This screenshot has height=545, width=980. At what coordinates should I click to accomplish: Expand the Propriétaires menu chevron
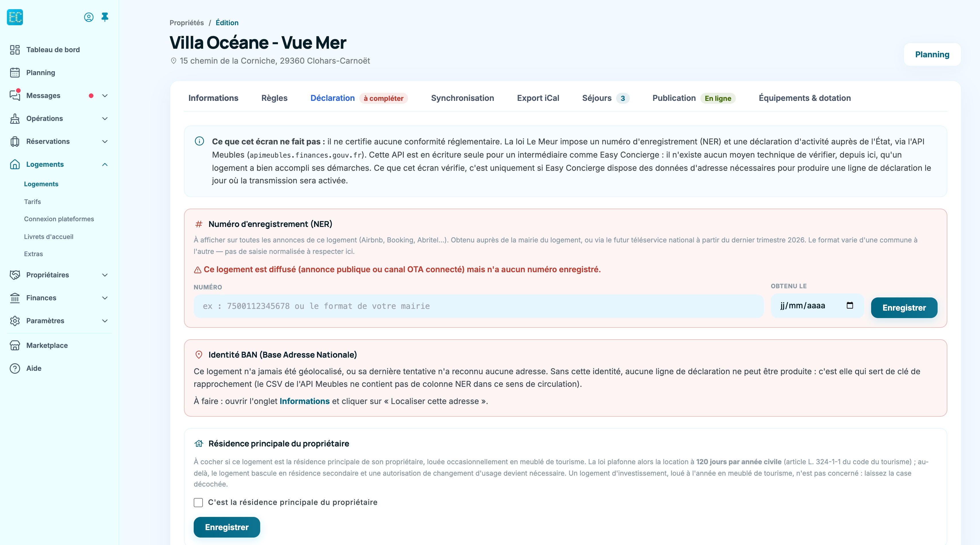coord(105,275)
